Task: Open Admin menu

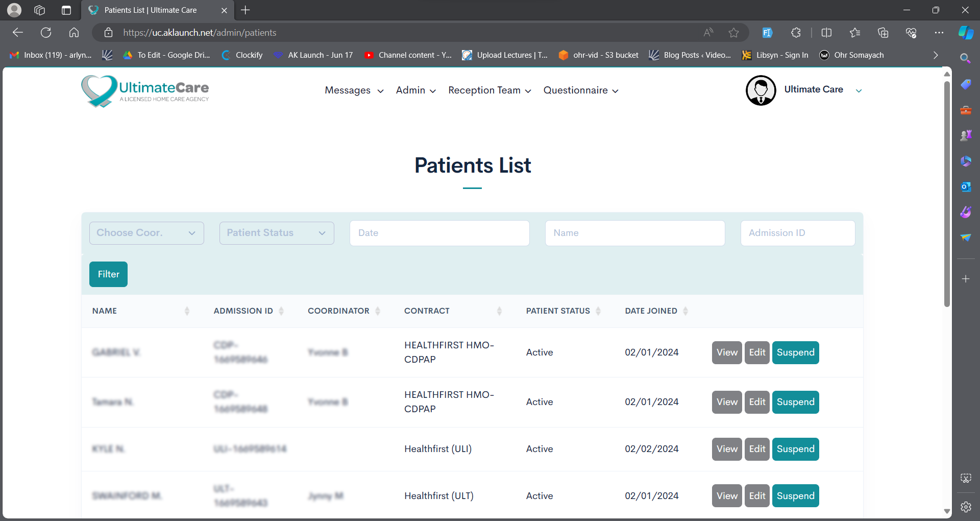Action: tap(416, 90)
